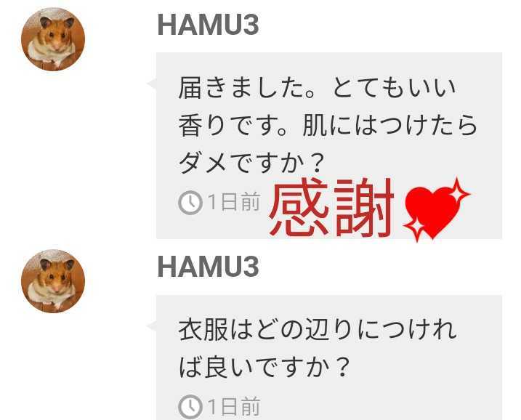Select the red heart sticker

pyautogui.click(x=432, y=211)
